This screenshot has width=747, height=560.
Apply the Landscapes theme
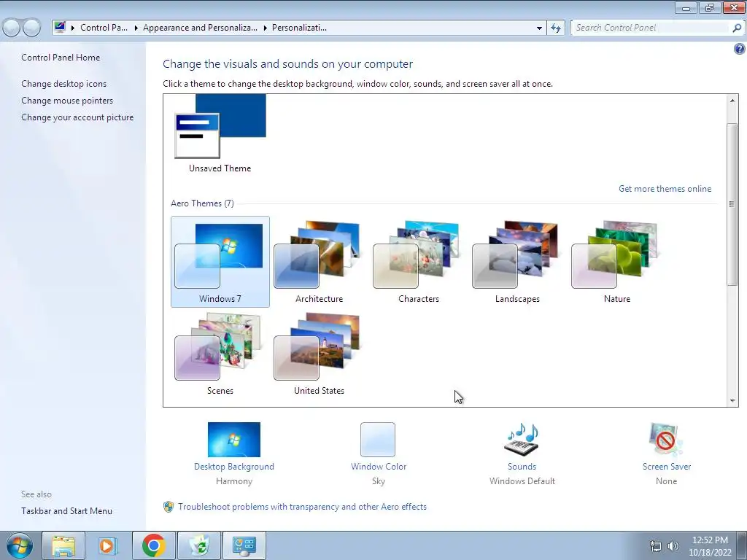click(517, 262)
